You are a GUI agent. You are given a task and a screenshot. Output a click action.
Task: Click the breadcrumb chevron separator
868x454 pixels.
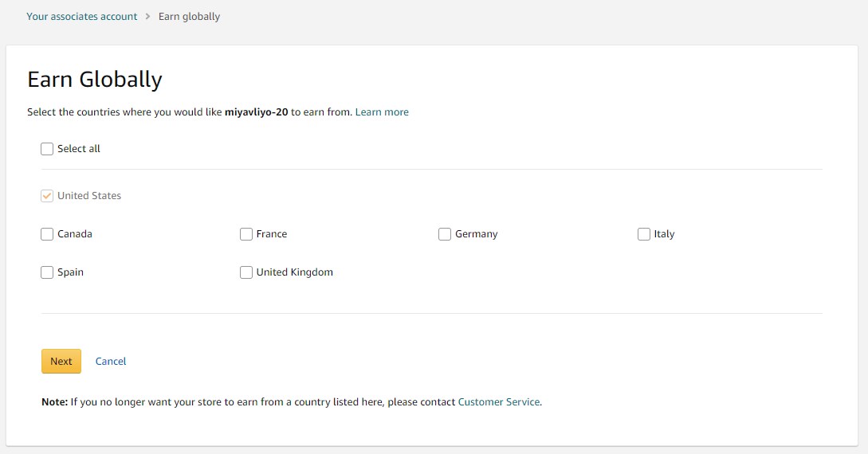[x=147, y=17]
